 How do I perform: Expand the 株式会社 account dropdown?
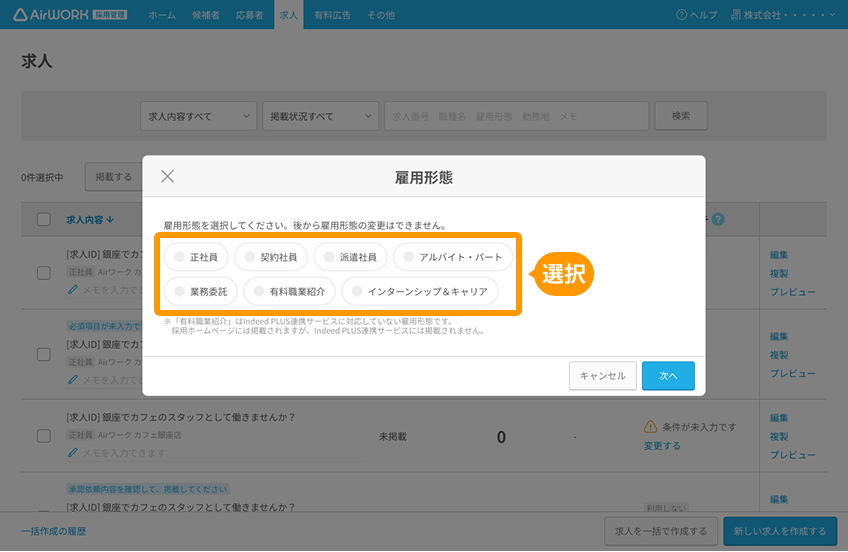(x=784, y=15)
